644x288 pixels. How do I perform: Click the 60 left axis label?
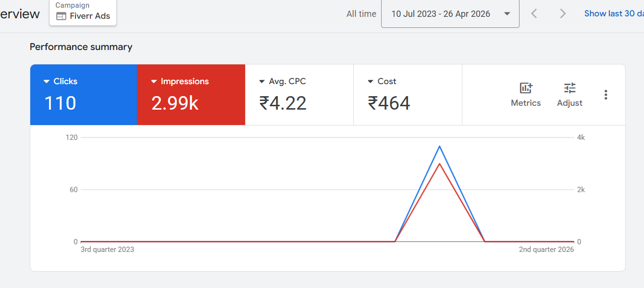[74, 189]
